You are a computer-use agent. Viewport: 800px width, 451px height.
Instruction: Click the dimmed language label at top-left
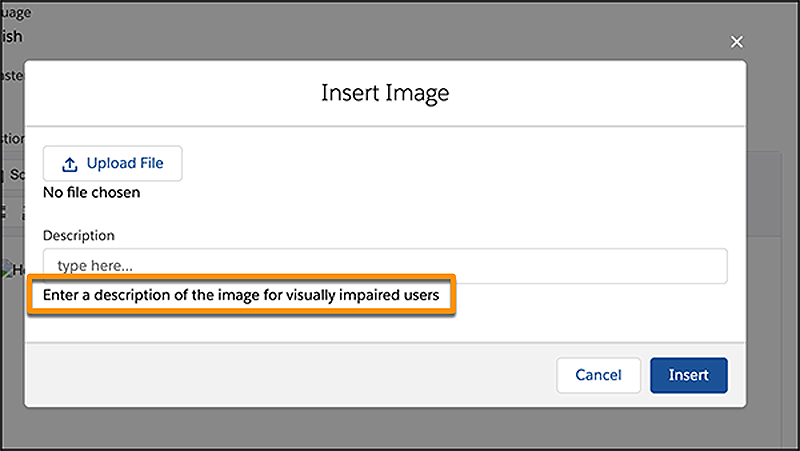14,14
